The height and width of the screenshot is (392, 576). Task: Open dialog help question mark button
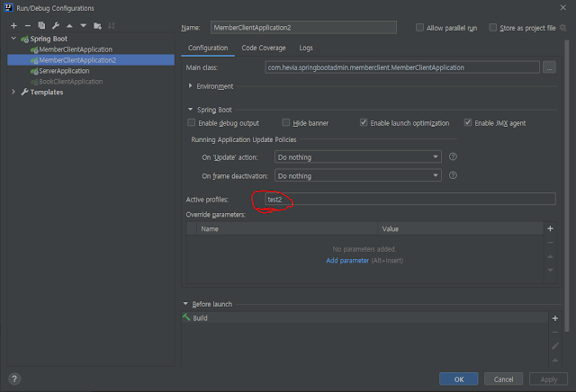[14, 379]
